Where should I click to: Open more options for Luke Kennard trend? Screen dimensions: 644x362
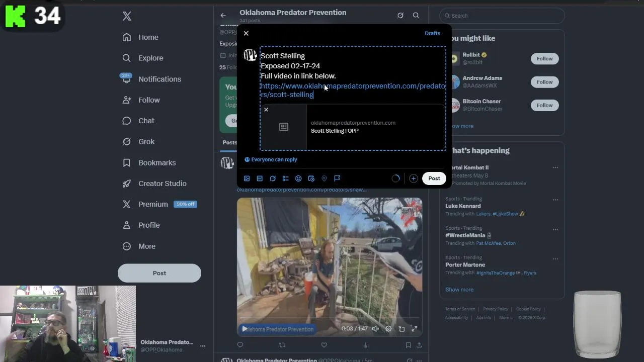point(555,200)
